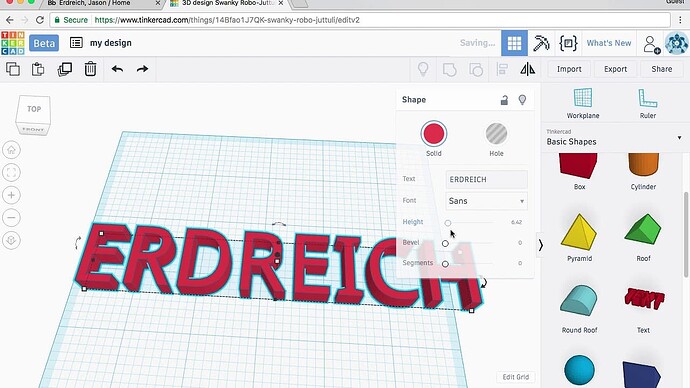Screen dimensions: 690x388
Task: Click the Tinkercad logo
Action: [12, 43]
